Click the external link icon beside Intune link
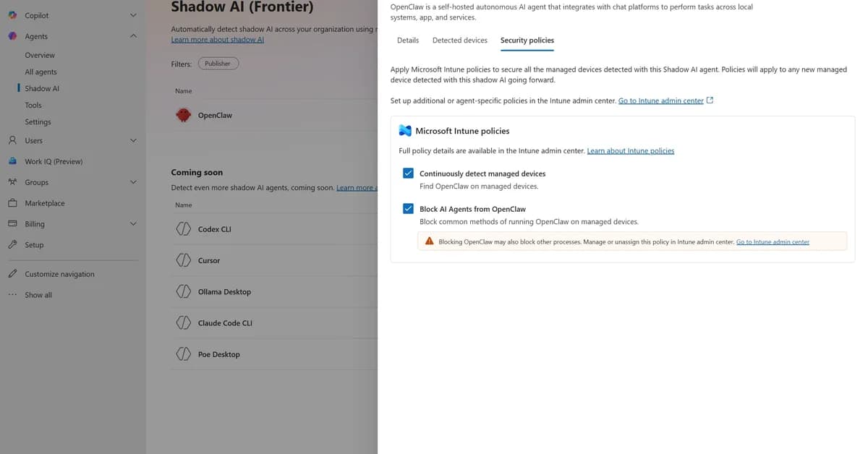Viewport: 868px width, 454px height. tap(710, 100)
